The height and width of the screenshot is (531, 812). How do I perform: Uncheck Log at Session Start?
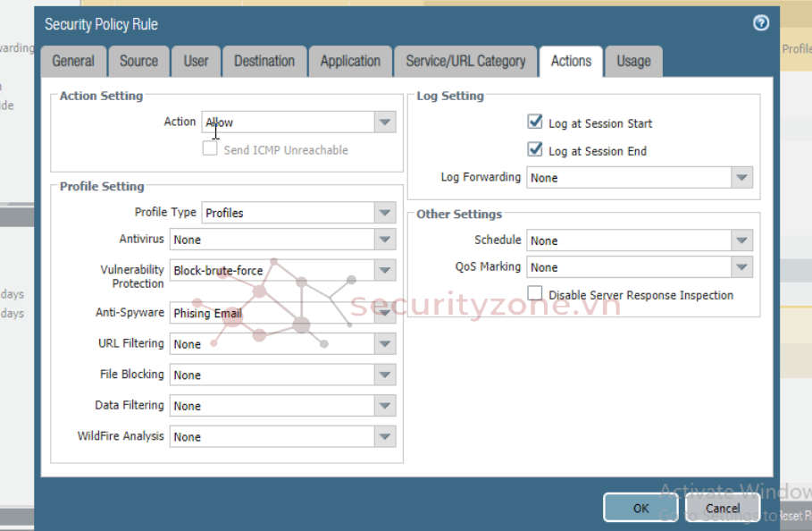535,122
